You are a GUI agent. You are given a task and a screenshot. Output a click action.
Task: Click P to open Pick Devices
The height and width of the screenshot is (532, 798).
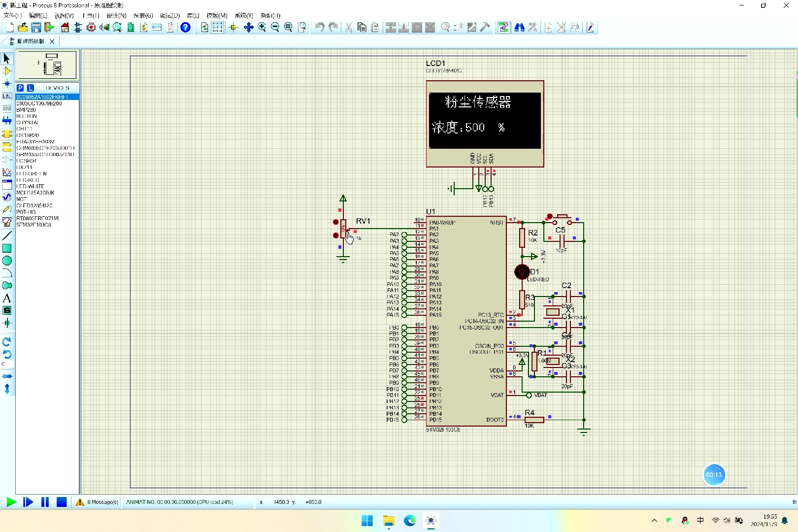[x=20, y=87]
